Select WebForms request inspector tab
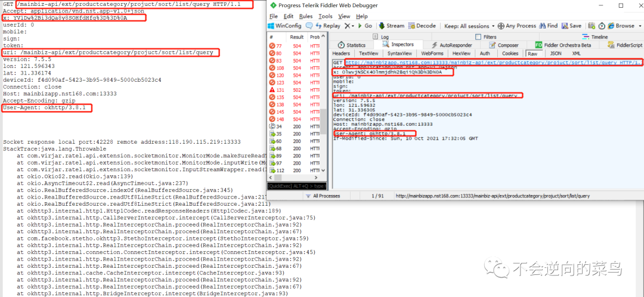 tap(432, 54)
